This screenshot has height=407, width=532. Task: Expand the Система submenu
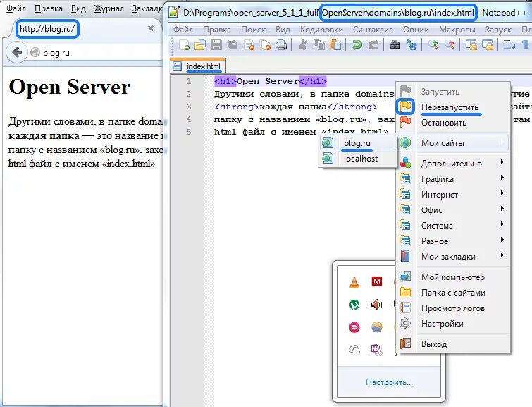click(x=453, y=226)
